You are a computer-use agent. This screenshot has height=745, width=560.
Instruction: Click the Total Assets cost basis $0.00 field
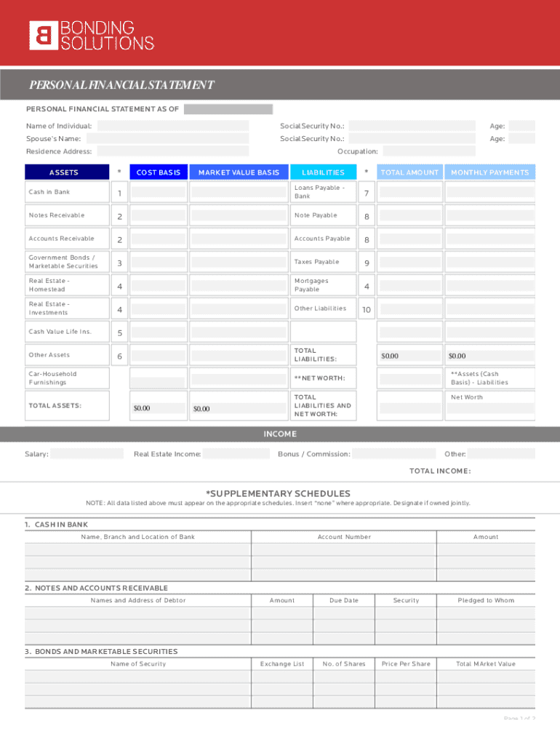pos(158,408)
